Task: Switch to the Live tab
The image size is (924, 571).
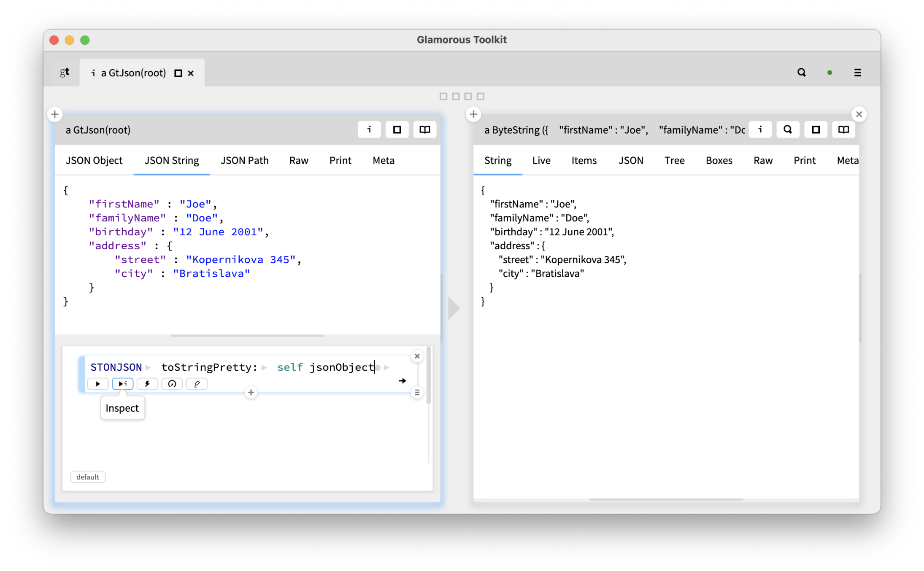Action: (x=541, y=161)
